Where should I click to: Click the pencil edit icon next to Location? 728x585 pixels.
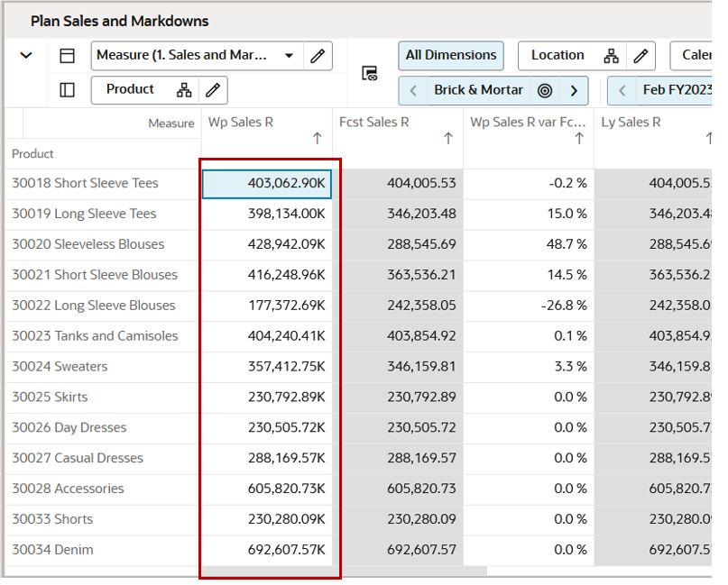pyautogui.click(x=640, y=56)
